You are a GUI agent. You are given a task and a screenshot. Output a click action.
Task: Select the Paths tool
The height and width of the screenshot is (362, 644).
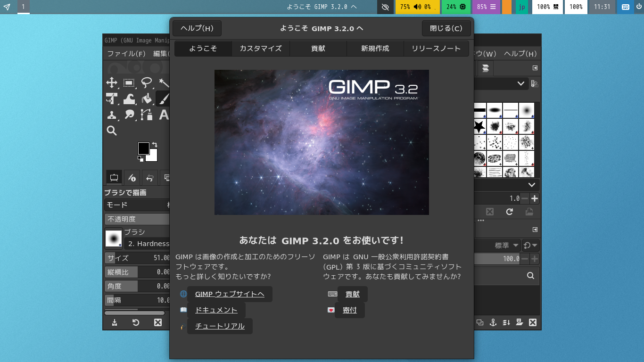tap(147, 115)
